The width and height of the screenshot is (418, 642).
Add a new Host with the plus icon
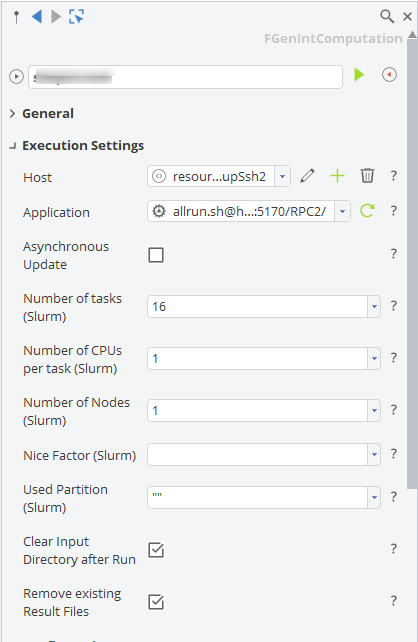pyautogui.click(x=337, y=176)
